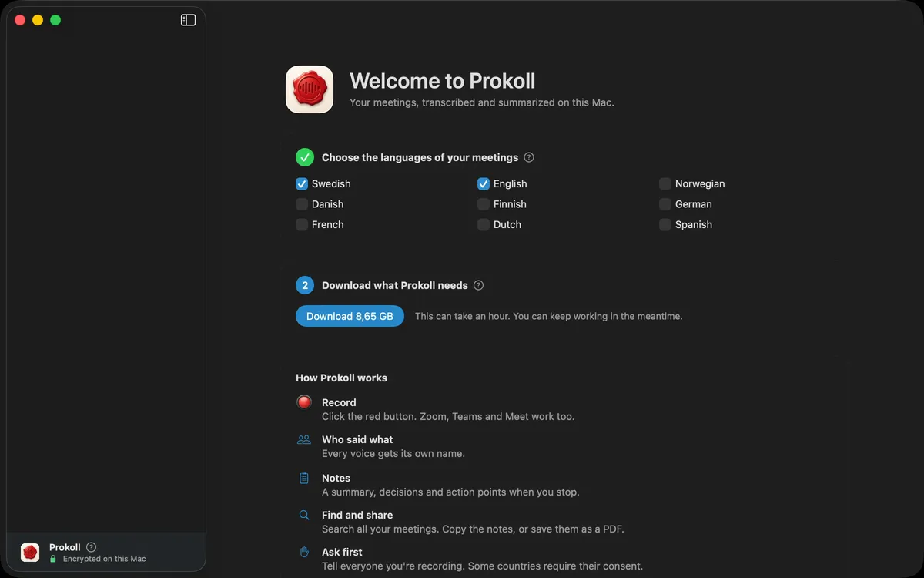
Task: Click the blue step 2 number badge
Action: [x=305, y=285]
